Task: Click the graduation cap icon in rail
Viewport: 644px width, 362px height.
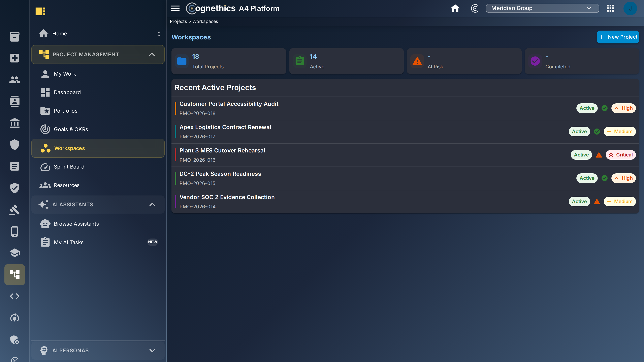Action: tap(14, 253)
